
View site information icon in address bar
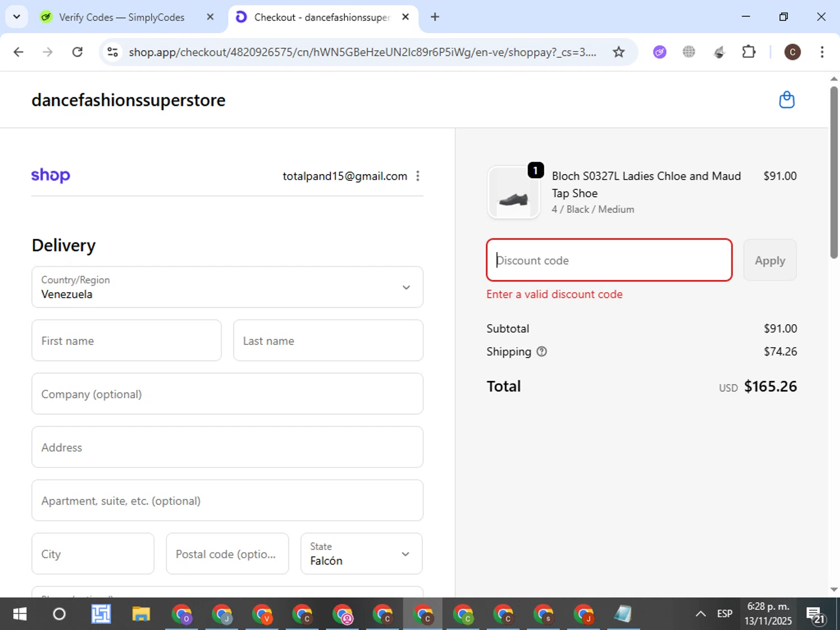pyautogui.click(x=113, y=52)
